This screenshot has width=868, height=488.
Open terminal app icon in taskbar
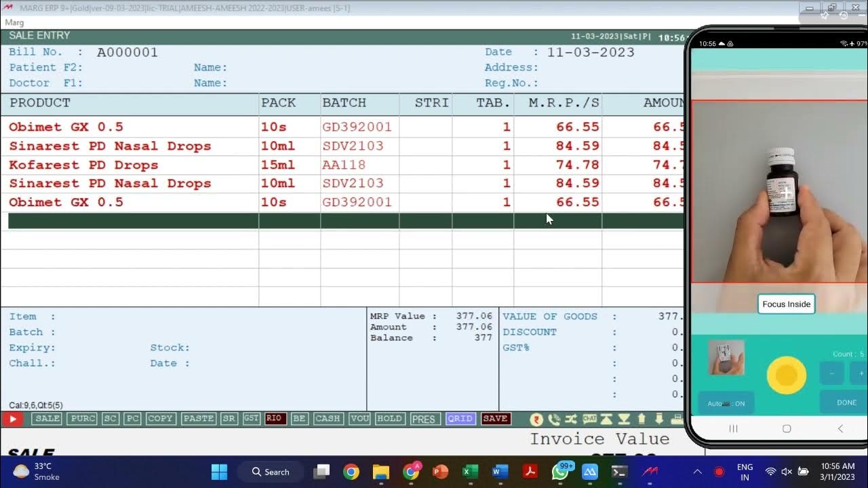620,472
